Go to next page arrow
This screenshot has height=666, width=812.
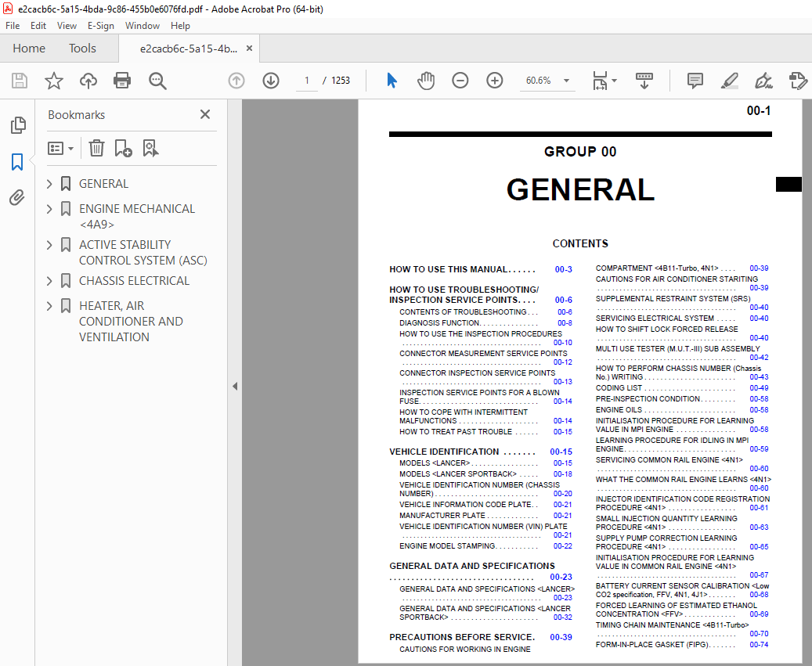pos(271,81)
